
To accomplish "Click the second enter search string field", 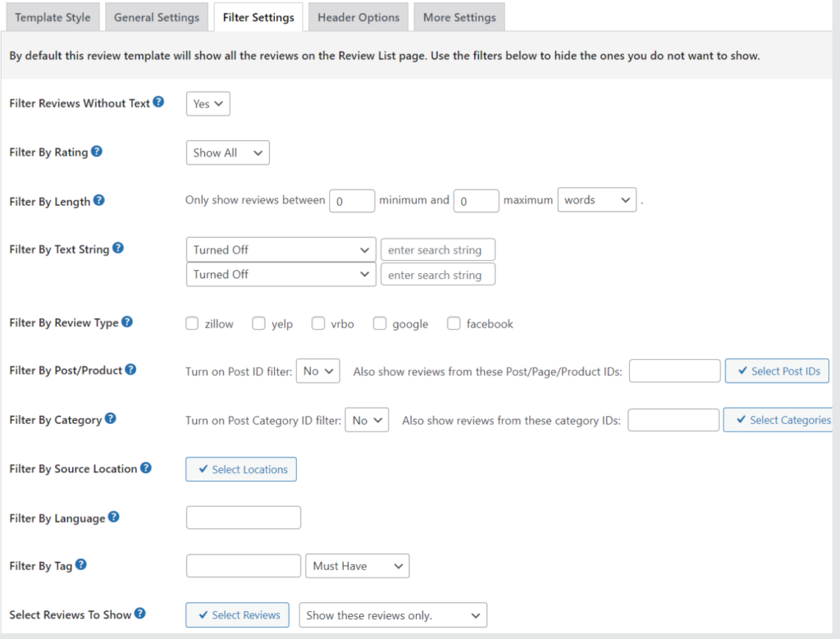I will [438, 274].
